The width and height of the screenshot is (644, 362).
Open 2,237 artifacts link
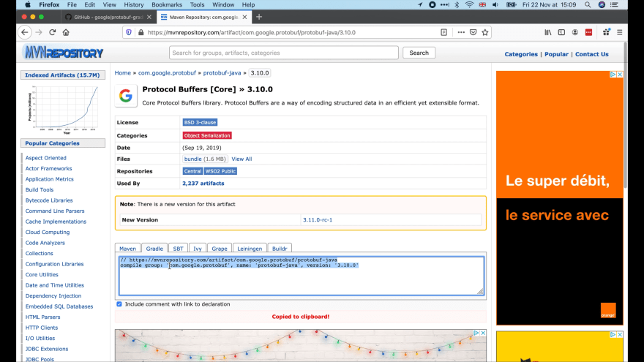203,183
